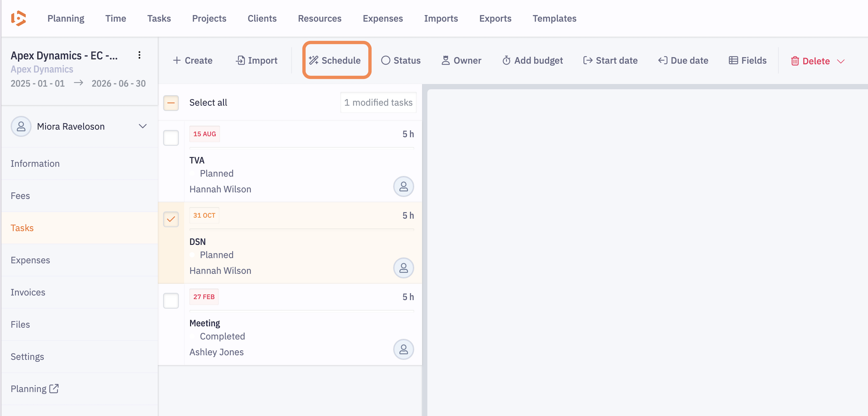868x416 pixels.
Task: Toggle the Select all checkbox
Action: (171, 103)
